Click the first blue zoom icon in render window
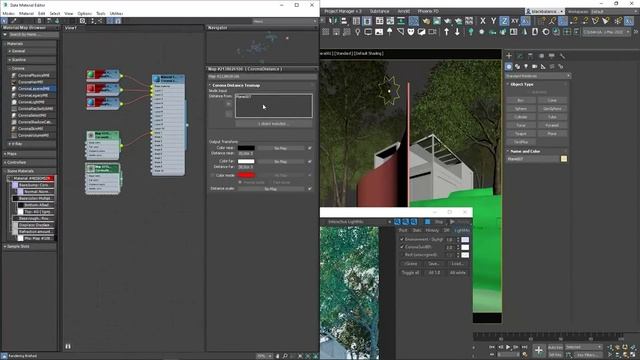Viewport: 640px width, 360px height. [x=397, y=222]
